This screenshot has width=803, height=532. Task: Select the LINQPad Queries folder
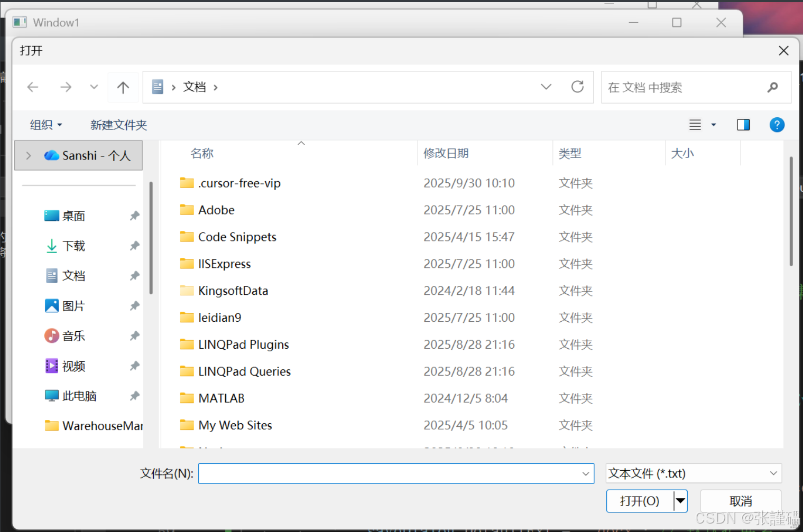(244, 372)
